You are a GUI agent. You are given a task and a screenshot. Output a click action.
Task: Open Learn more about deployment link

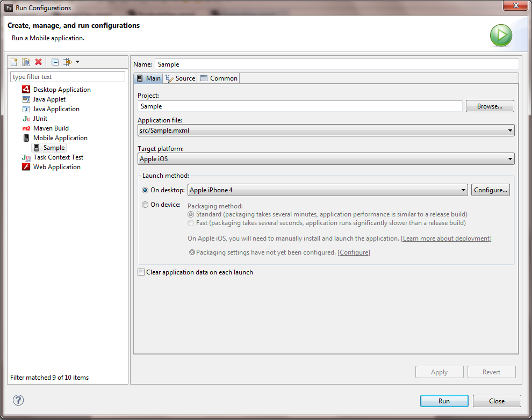[446, 238]
